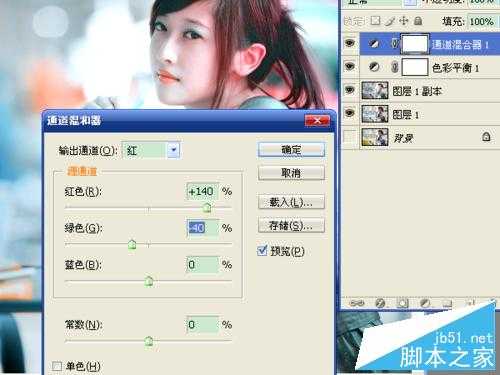Click the 取消 button
Viewport: 500px width, 375px height.
291,173
